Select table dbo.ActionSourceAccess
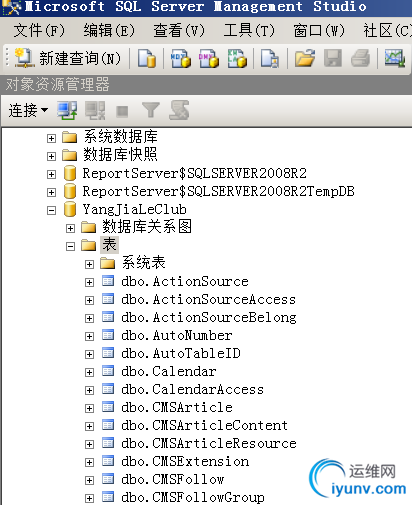 click(x=209, y=300)
